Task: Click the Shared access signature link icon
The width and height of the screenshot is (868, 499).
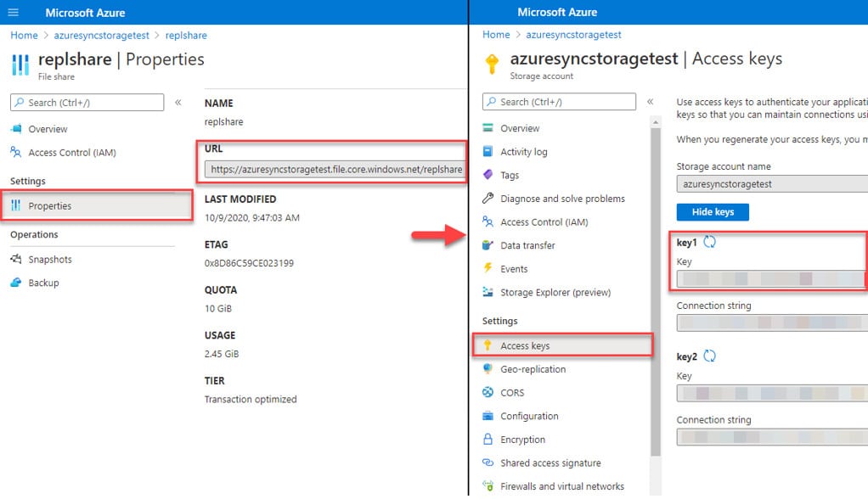Action: 488,463
